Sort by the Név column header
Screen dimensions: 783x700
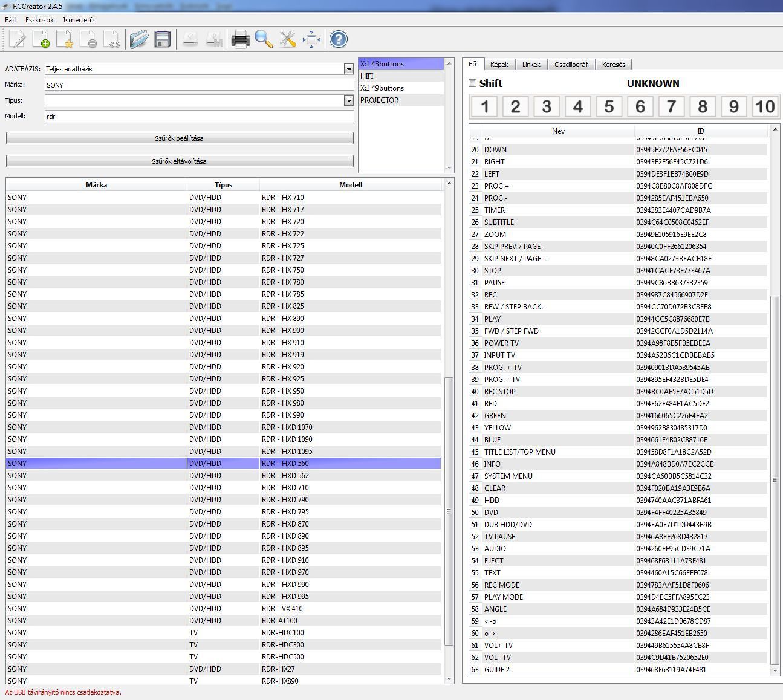(x=558, y=131)
